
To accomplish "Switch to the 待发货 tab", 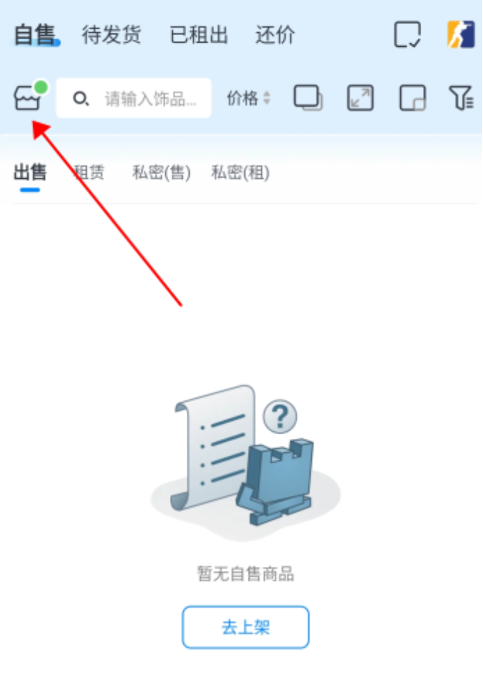I will tap(112, 34).
